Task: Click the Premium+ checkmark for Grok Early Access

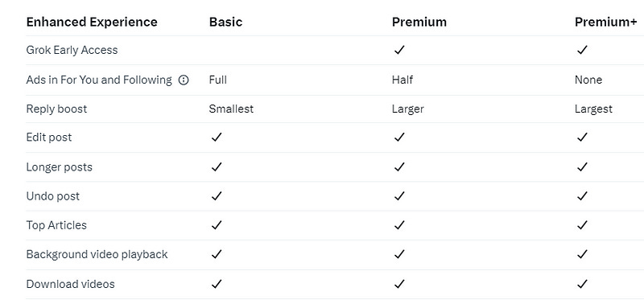Action: [581, 50]
